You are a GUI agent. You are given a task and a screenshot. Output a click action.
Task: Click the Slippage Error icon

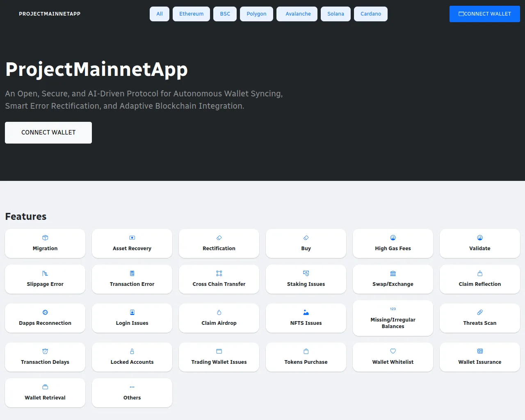(45, 274)
